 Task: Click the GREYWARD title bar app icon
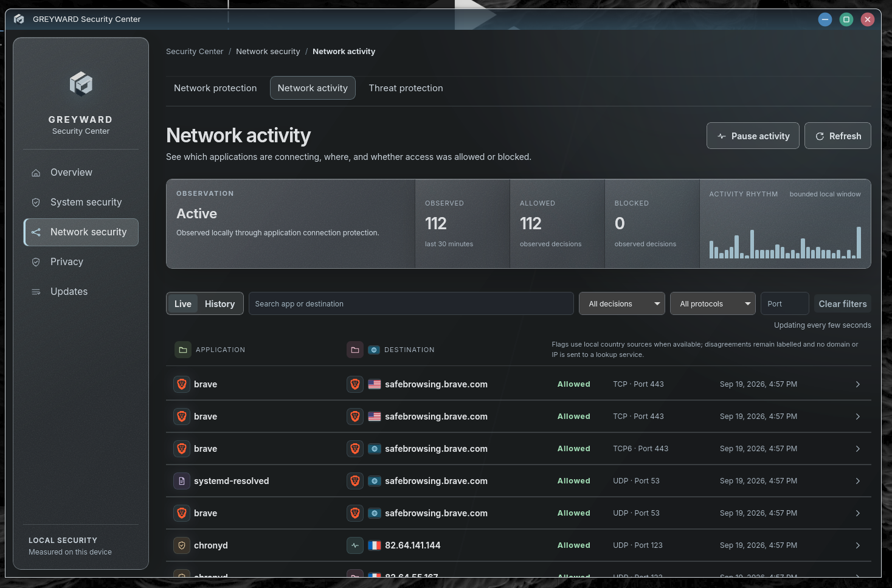tap(19, 19)
